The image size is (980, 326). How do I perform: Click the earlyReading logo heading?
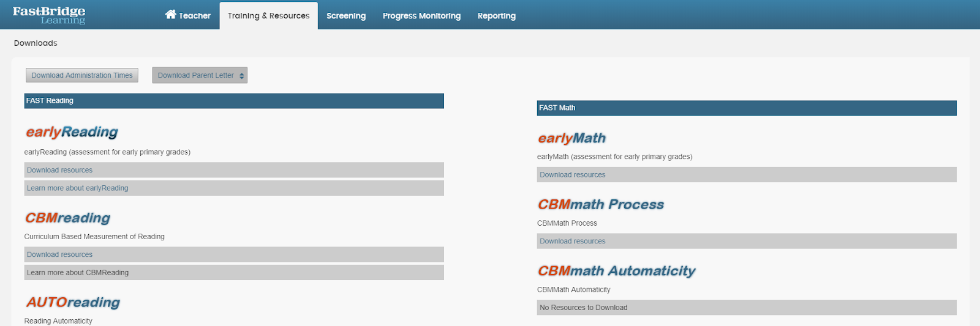tap(72, 132)
